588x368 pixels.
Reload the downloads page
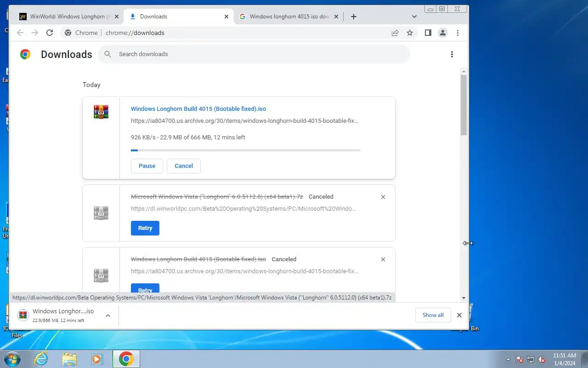click(x=50, y=33)
